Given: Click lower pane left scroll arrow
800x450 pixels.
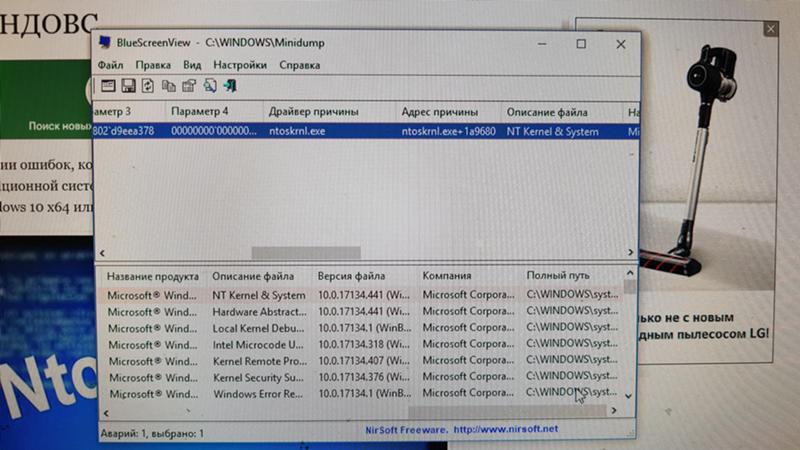Looking at the screenshot, I should click(x=107, y=413).
